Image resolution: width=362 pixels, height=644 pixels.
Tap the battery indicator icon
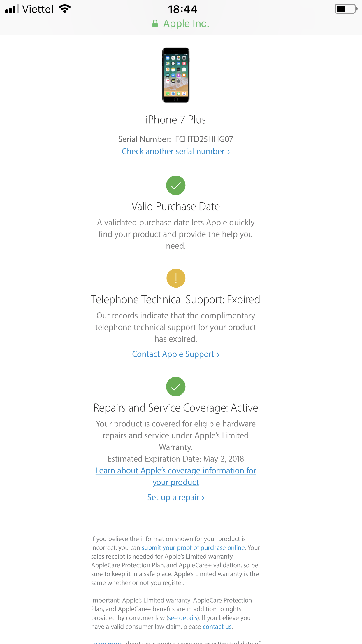click(x=346, y=9)
